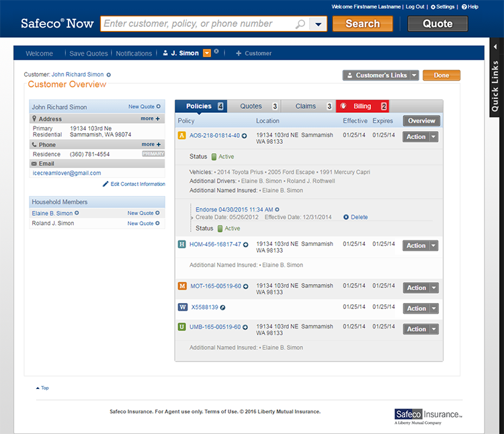Click Edit Contact Information pencil link
The width and height of the screenshot is (504, 434).
tap(134, 184)
